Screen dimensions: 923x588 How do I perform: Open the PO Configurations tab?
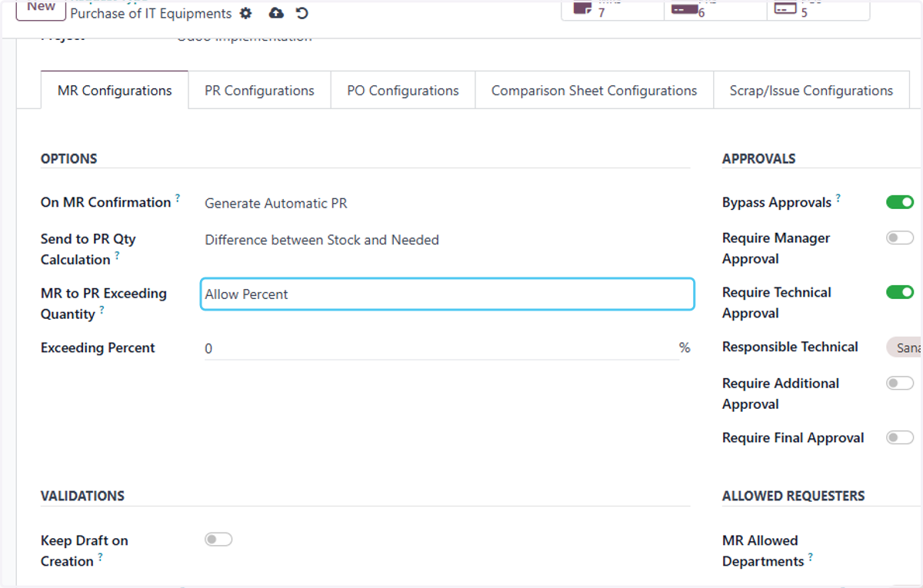[403, 90]
